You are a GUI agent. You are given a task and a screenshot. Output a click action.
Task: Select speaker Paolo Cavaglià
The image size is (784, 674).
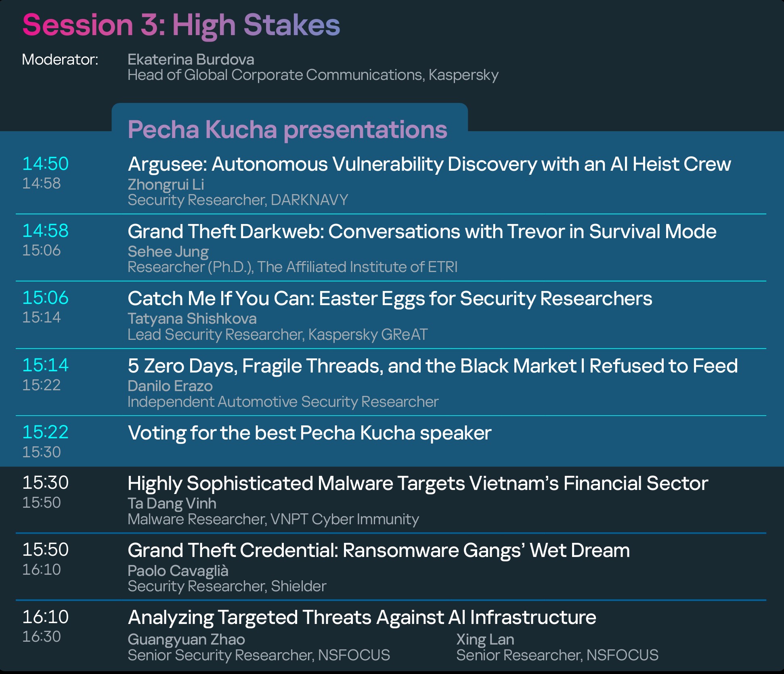click(178, 571)
